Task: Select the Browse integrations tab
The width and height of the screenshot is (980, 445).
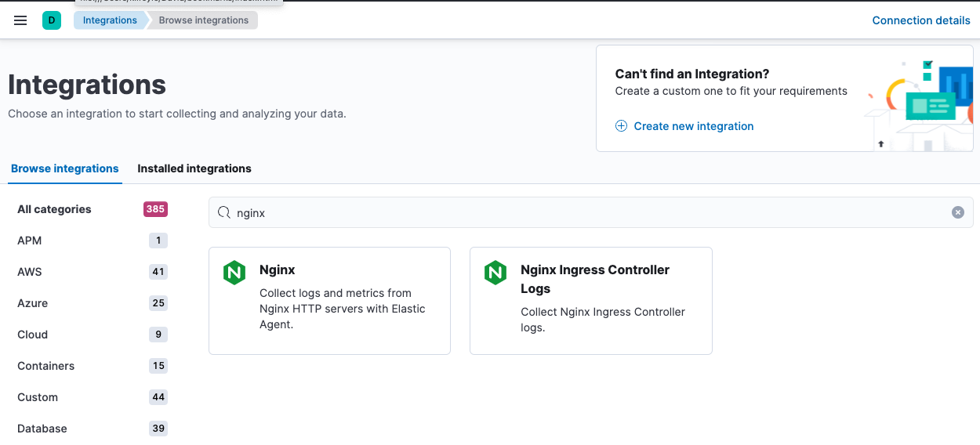Action: pyautogui.click(x=65, y=168)
